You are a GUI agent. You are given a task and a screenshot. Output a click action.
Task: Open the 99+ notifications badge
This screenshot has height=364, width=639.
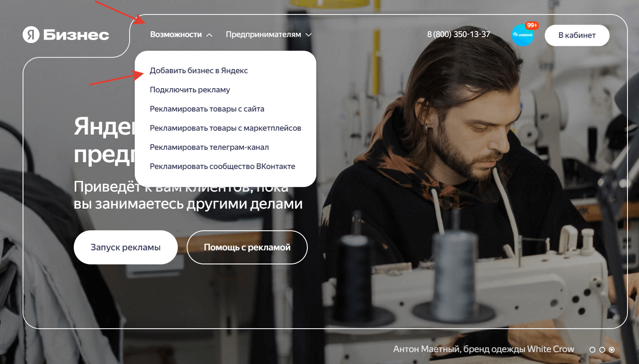(x=532, y=26)
